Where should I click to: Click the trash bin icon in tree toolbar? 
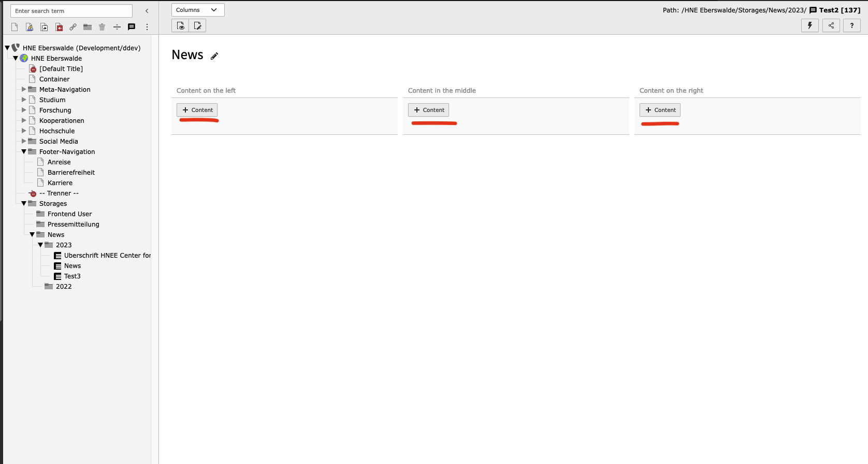pos(102,27)
